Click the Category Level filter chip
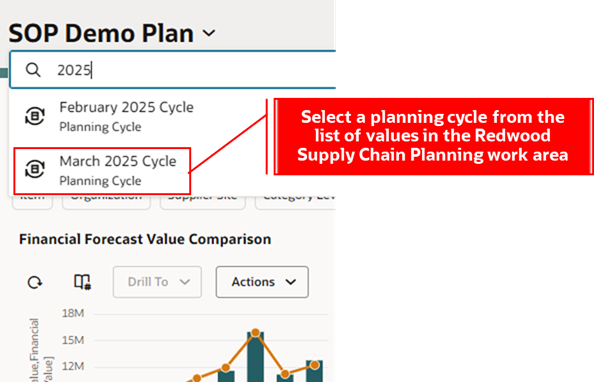This screenshot has width=594, height=382. (x=295, y=200)
